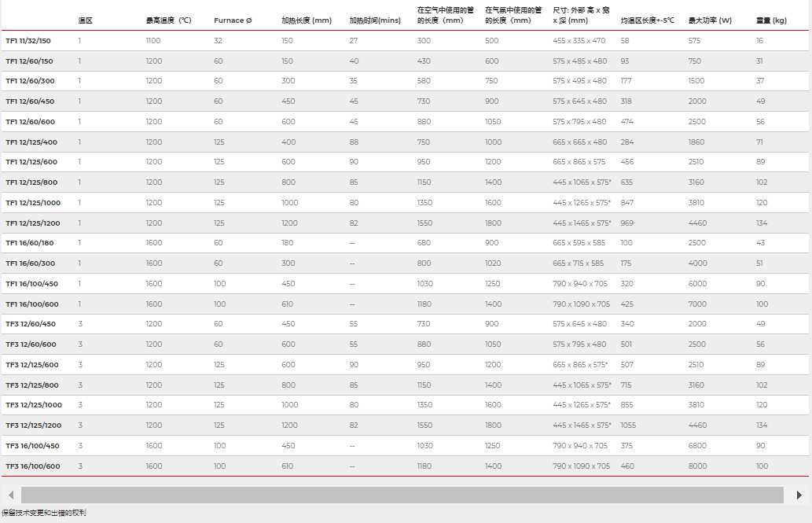Click tube length 1020 in TF1 16/60/300 row
This screenshot has width=812, height=523.
[x=493, y=263]
